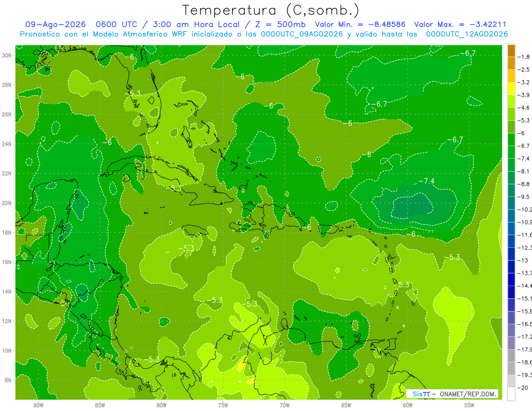This screenshot has height=411, width=532.
Task: Click legend swatch between -8.1 and -8.8
Action: coord(511,178)
